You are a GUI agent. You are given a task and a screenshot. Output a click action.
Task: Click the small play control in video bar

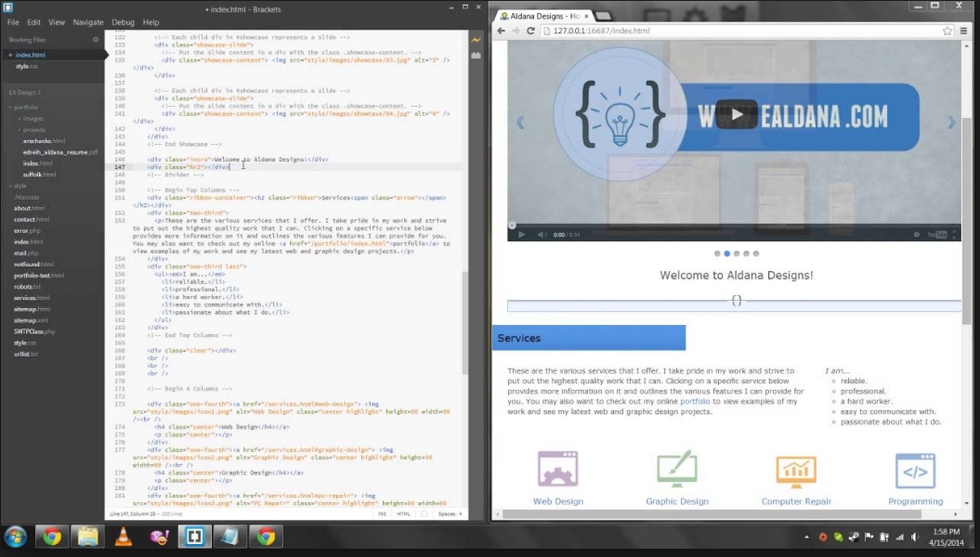521,235
